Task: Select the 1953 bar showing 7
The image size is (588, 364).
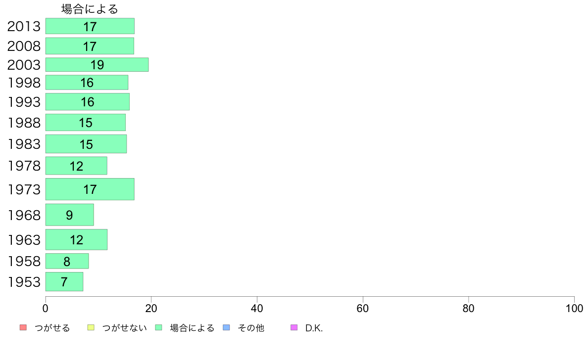Action: click(64, 281)
